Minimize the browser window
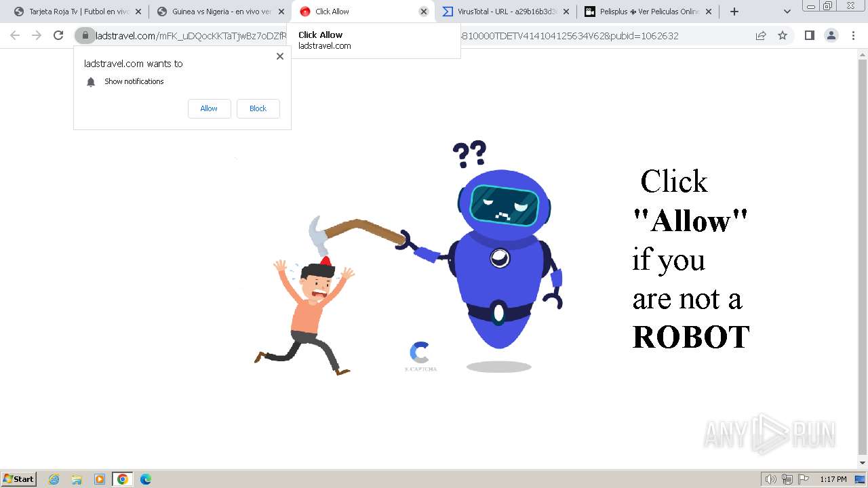The height and width of the screenshot is (488, 868). click(x=811, y=5)
